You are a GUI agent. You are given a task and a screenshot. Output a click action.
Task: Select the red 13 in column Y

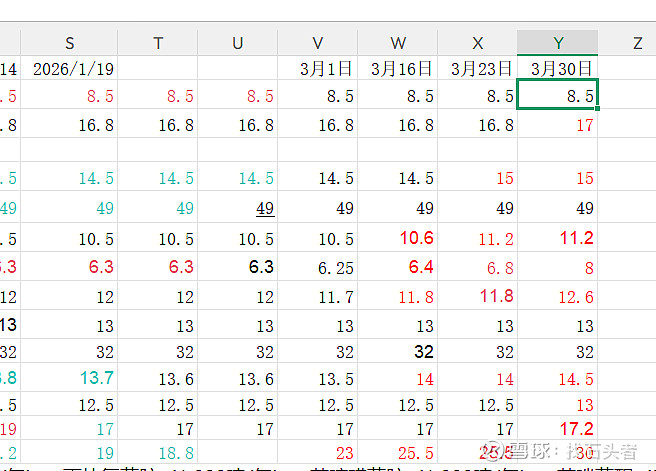point(557,404)
